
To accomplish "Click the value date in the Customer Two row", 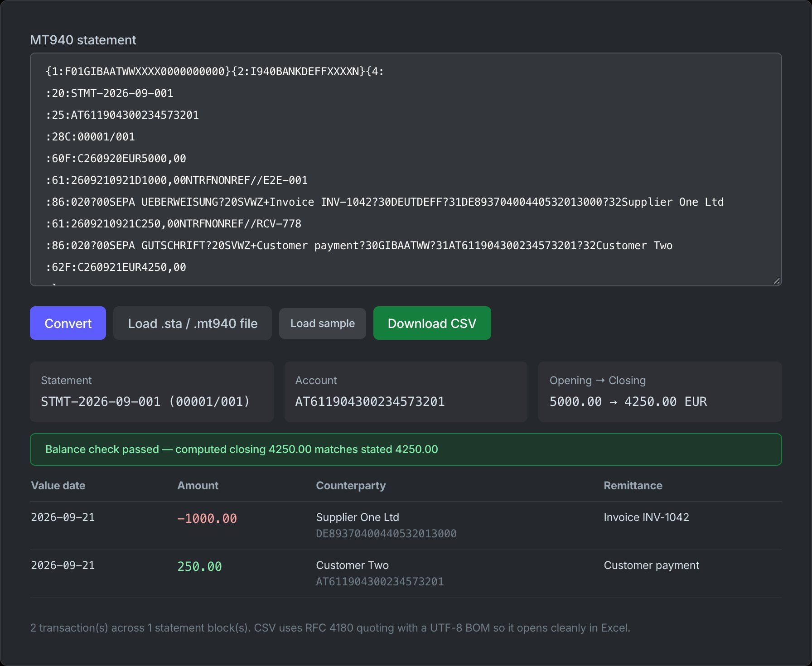I will tap(63, 565).
